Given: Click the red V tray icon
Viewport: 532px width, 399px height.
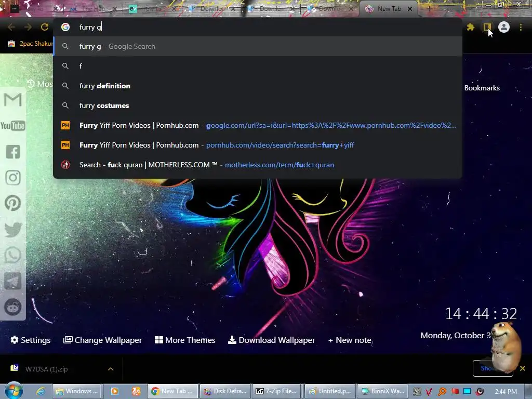Looking at the screenshot, I should pos(429,392).
